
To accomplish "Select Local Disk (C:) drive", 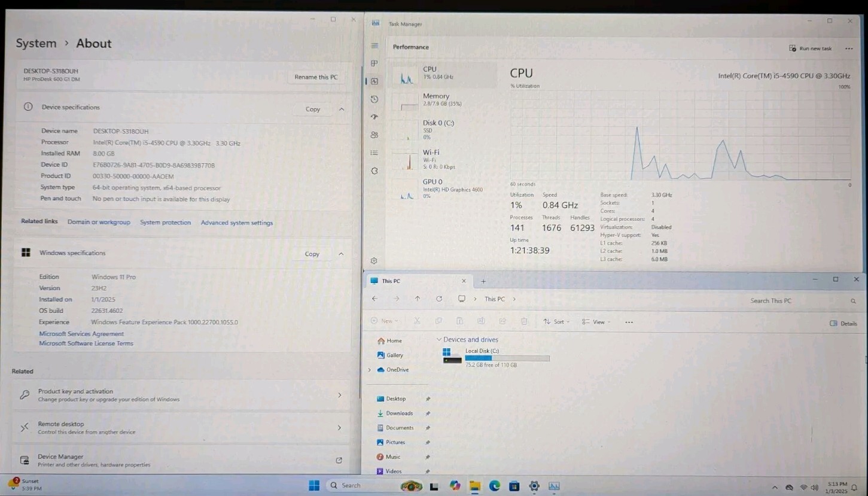I will tap(496, 357).
